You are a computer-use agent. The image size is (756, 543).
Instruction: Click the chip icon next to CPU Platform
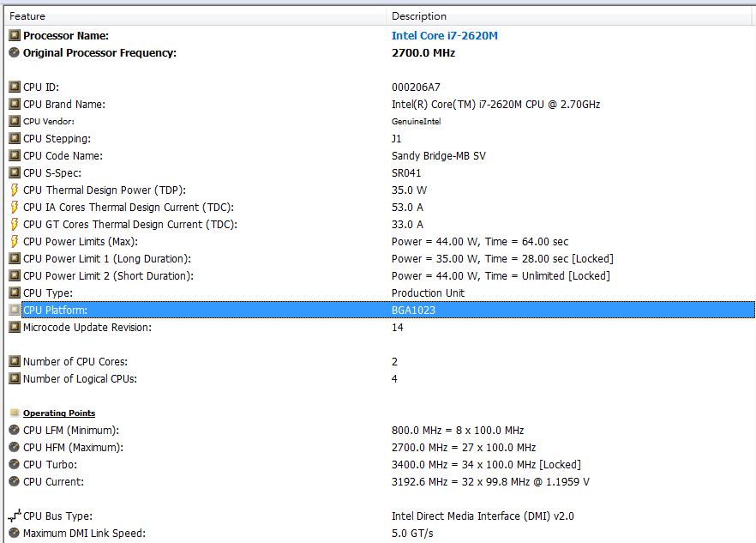[x=15, y=310]
